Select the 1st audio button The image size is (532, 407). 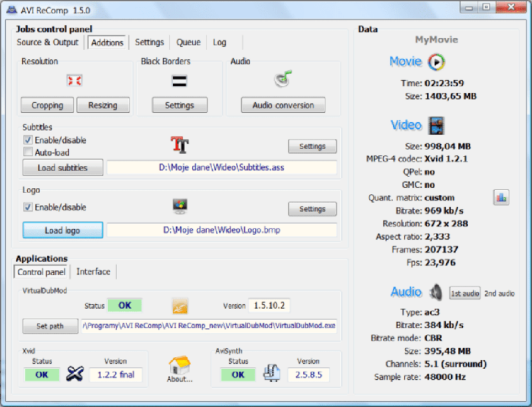465,294
